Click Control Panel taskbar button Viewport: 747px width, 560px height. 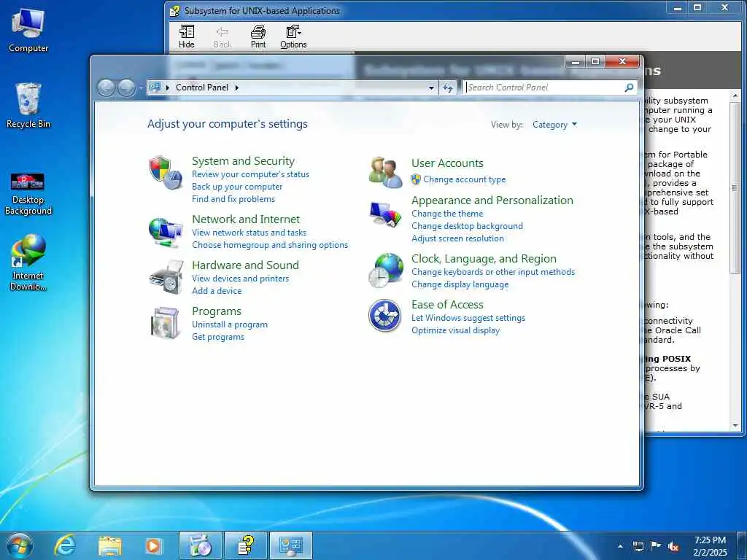291,545
